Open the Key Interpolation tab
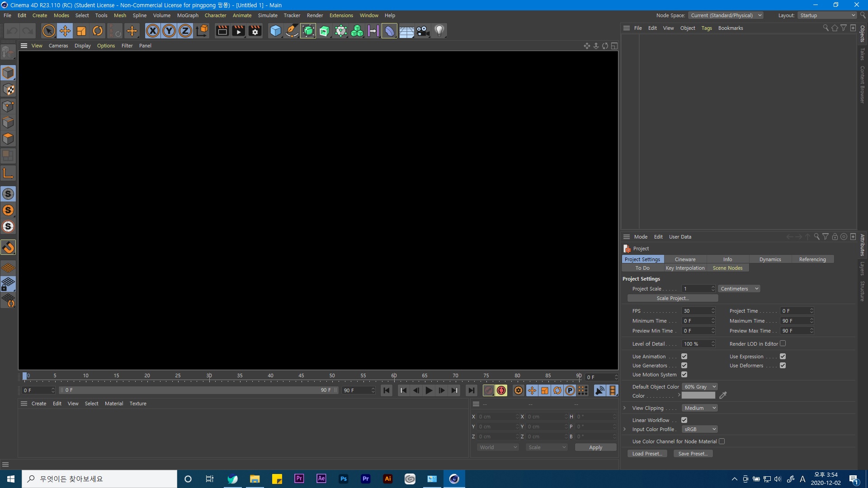 (x=685, y=268)
